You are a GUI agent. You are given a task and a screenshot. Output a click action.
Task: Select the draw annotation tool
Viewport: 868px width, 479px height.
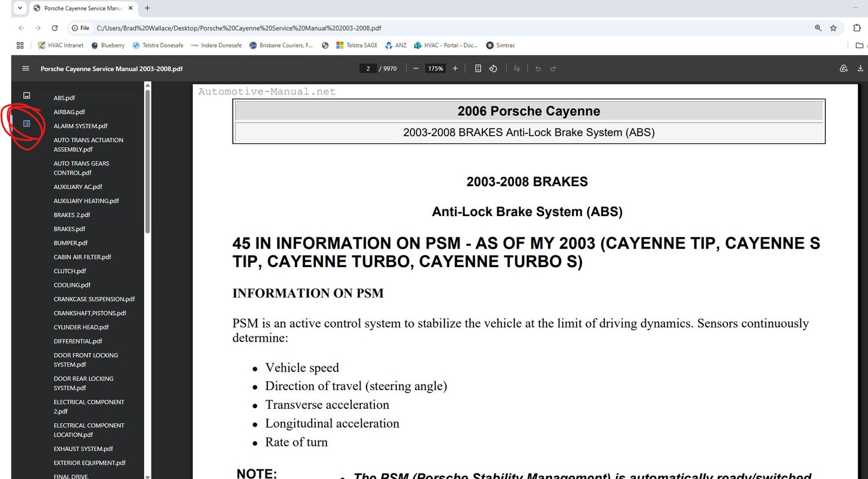coord(517,68)
